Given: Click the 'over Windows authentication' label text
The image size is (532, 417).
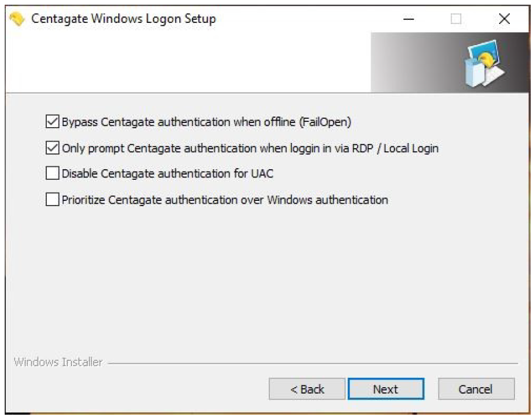Looking at the screenshot, I should point(314,200).
